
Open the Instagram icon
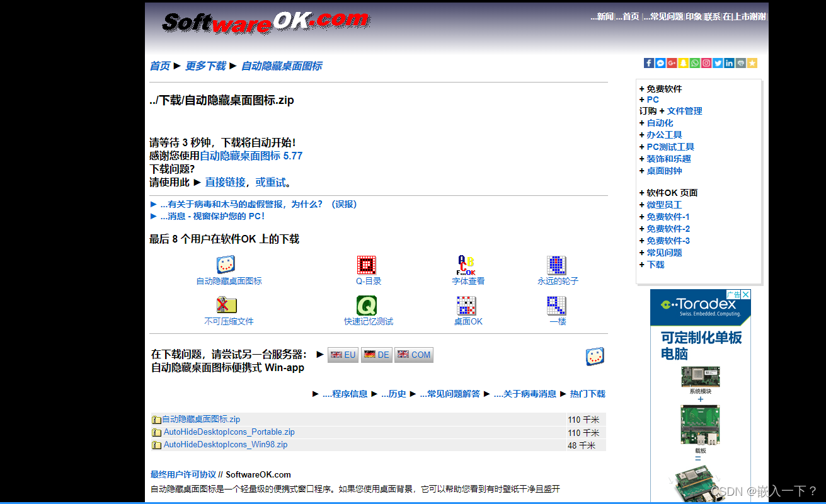(706, 63)
